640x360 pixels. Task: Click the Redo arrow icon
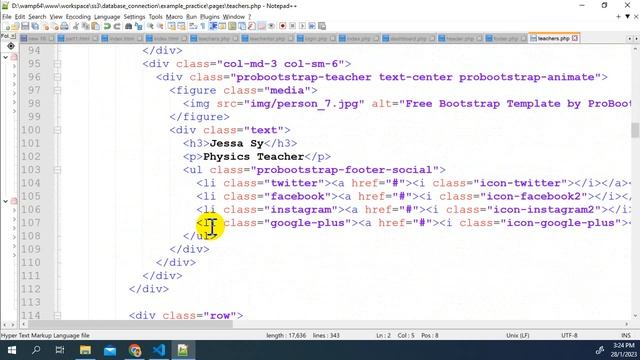[x=117, y=26]
